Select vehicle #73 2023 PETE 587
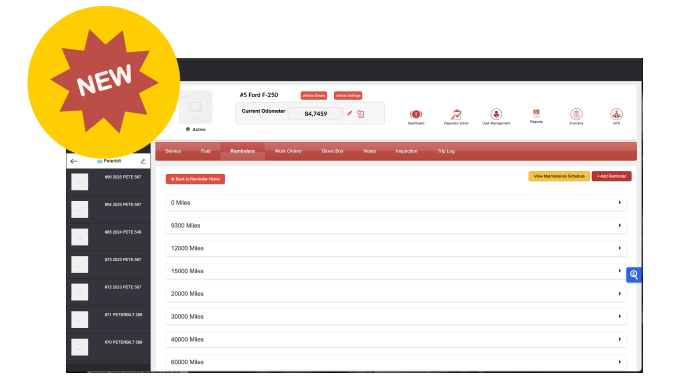Image resolution: width=693 pixels, height=378 pixels. [108, 264]
